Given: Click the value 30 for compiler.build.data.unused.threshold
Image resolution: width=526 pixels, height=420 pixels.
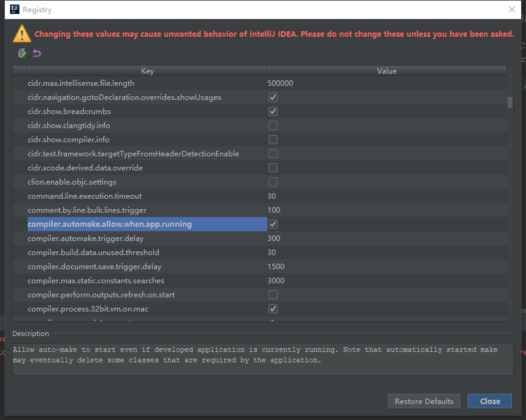Looking at the screenshot, I should pyautogui.click(x=272, y=252).
